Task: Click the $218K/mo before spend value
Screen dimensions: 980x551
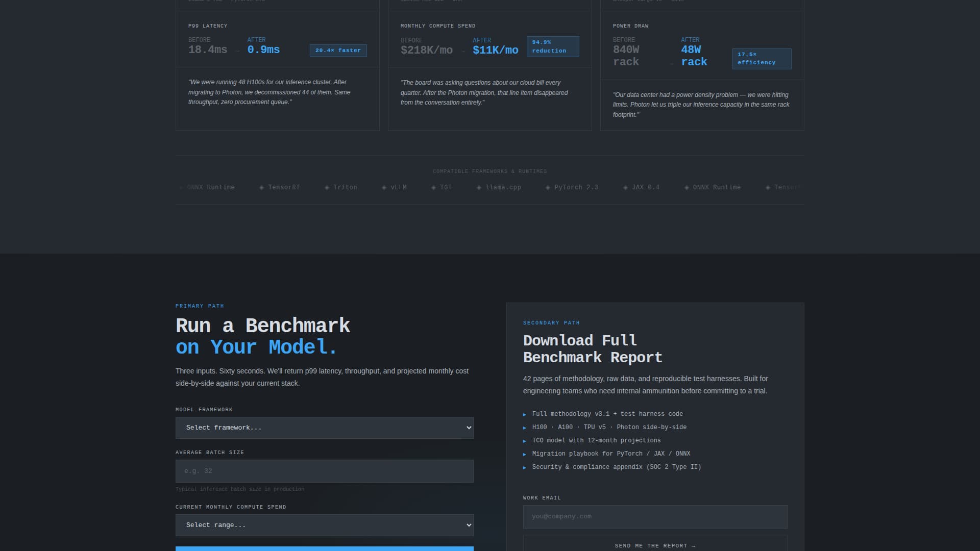Action: click(427, 50)
